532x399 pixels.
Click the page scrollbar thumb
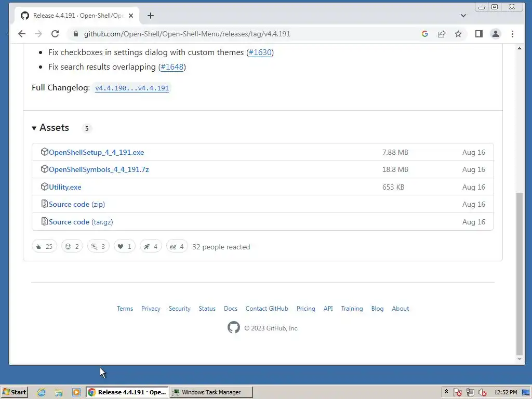click(519, 273)
